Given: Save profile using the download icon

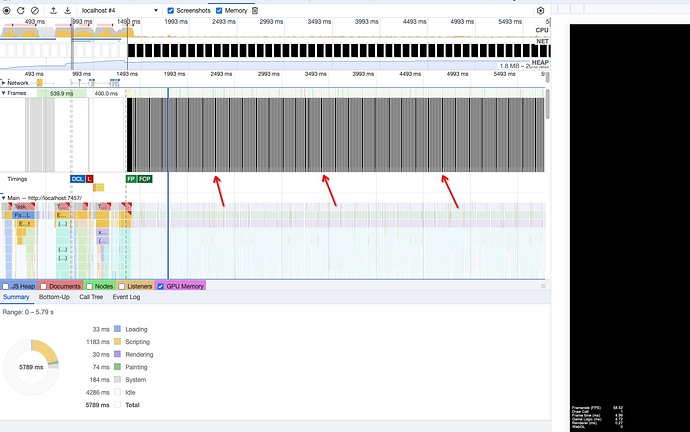Looking at the screenshot, I should tap(68, 11).
